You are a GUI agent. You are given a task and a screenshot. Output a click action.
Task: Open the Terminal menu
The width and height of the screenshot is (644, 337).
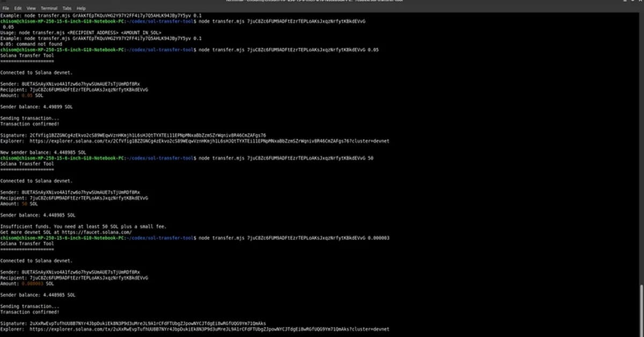tap(49, 9)
